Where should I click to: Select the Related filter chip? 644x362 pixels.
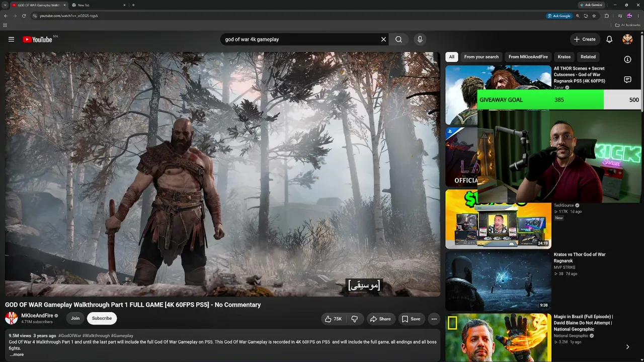click(x=588, y=57)
